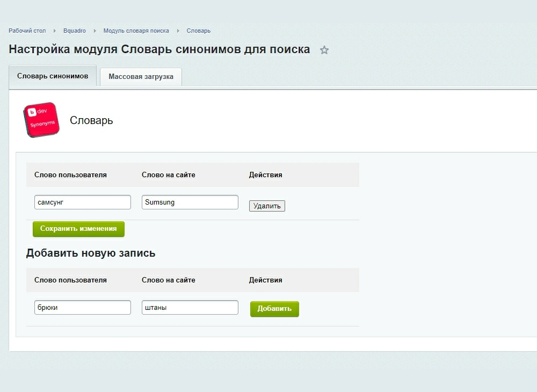The height and width of the screenshot is (392, 537).
Task: Select the брюки user word field
Action: pos(82,308)
